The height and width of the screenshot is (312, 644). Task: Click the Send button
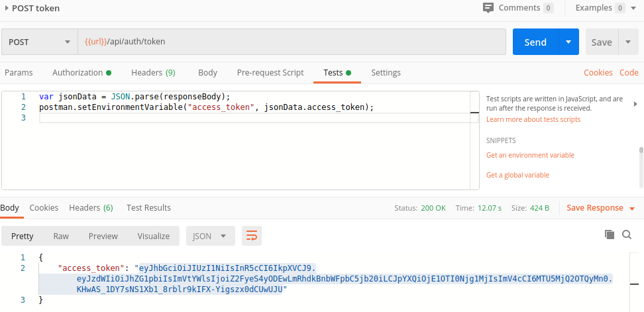click(535, 42)
